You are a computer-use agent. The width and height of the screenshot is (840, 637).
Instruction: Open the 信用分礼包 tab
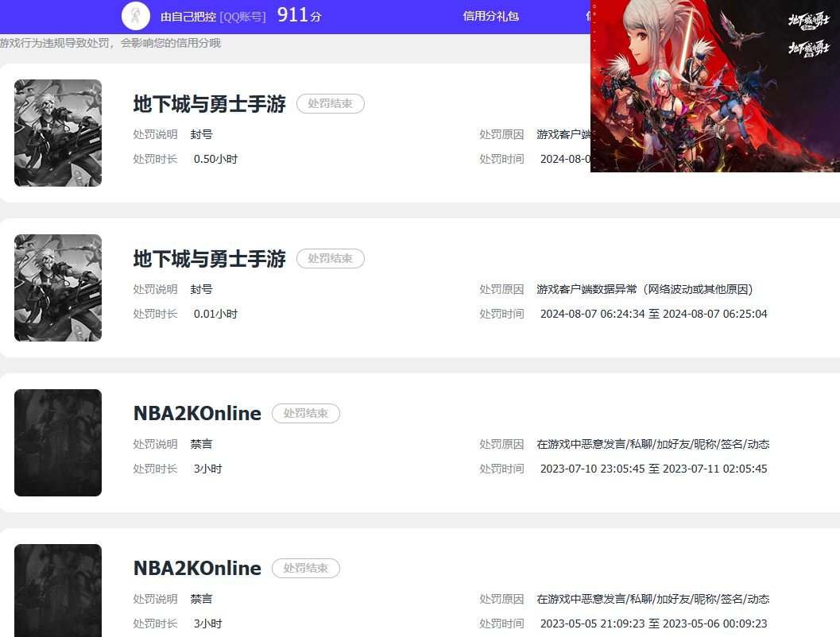(490, 16)
